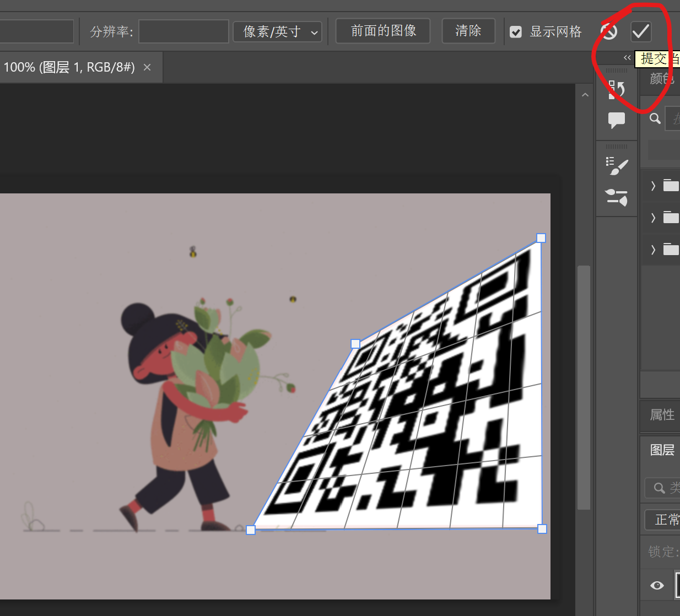The height and width of the screenshot is (616, 680).
Task: Expand the third swatch folder group
Action: point(653,250)
